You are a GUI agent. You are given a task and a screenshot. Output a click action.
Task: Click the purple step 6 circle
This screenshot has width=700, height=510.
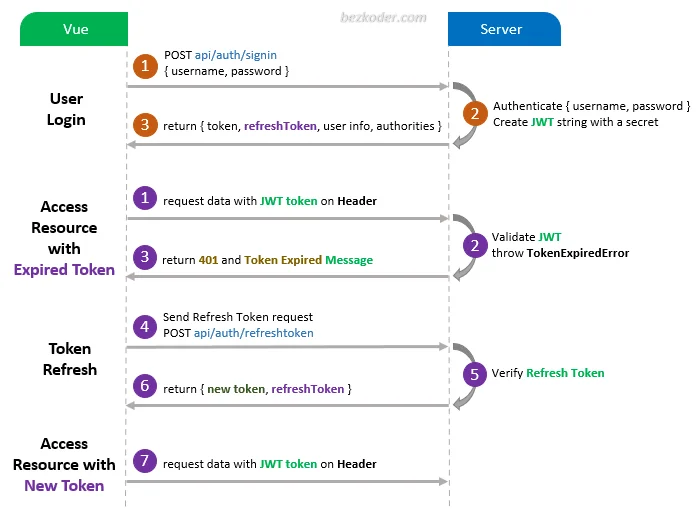[146, 387]
